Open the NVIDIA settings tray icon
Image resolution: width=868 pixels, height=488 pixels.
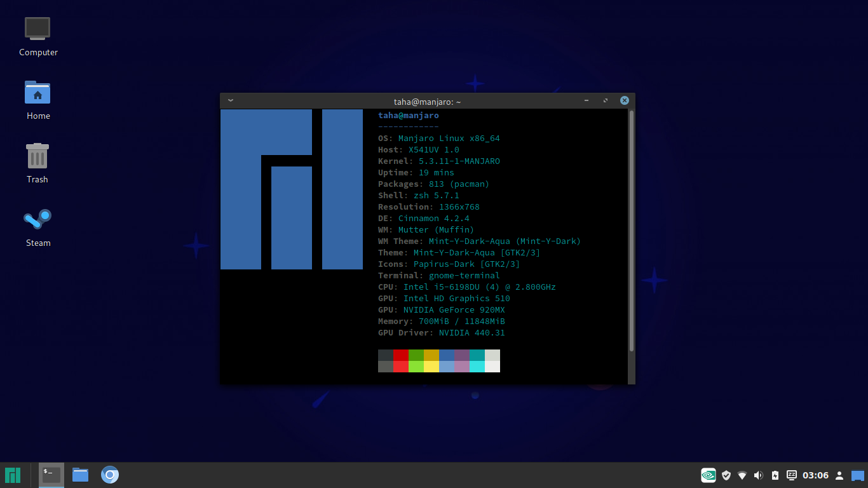point(709,475)
